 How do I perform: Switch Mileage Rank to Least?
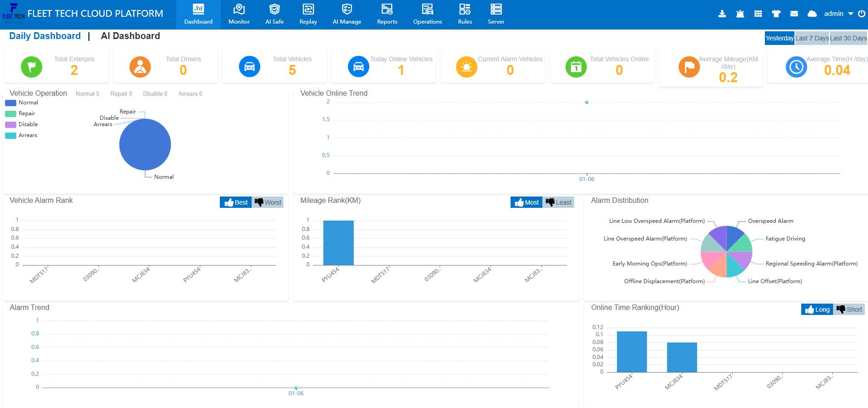559,202
